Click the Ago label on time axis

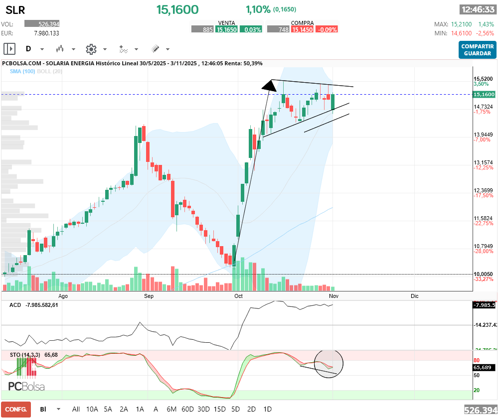pyautogui.click(x=63, y=296)
